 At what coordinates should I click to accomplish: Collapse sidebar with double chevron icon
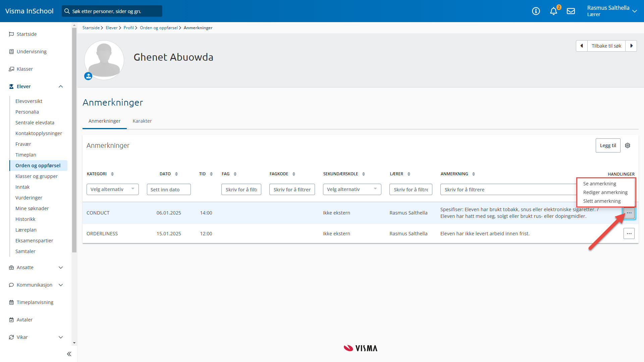(x=69, y=354)
